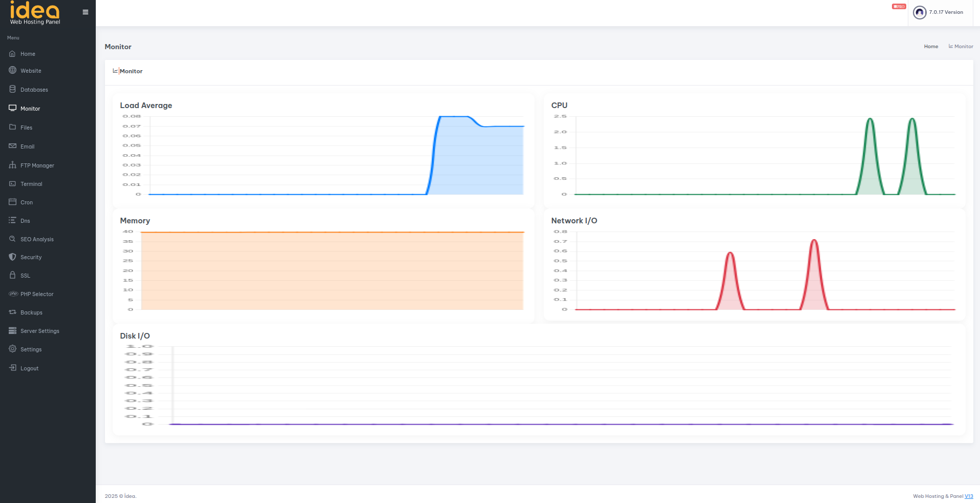Viewport: 980px width, 503px height.
Task: Open the Files manager icon
Action: point(12,127)
